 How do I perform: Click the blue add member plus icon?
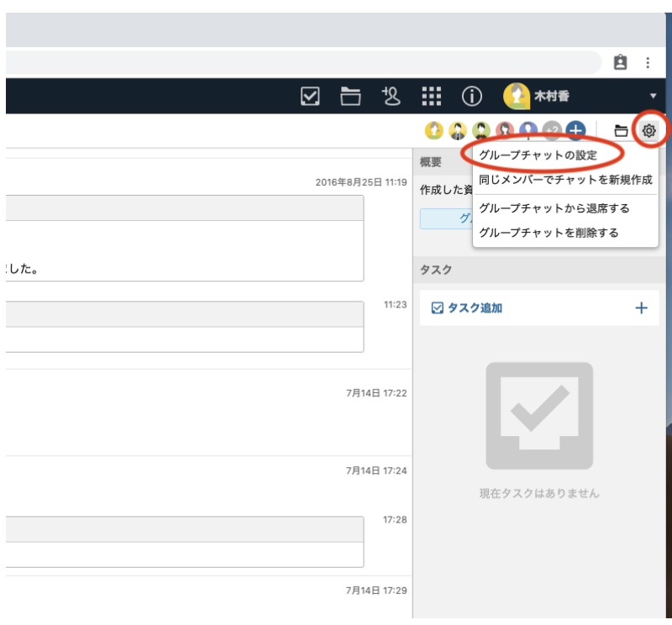point(575,130)
